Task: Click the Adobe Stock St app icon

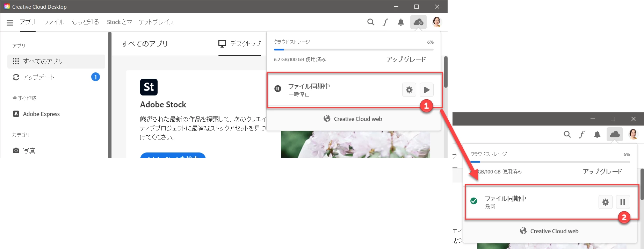Action: pos(149,87)
